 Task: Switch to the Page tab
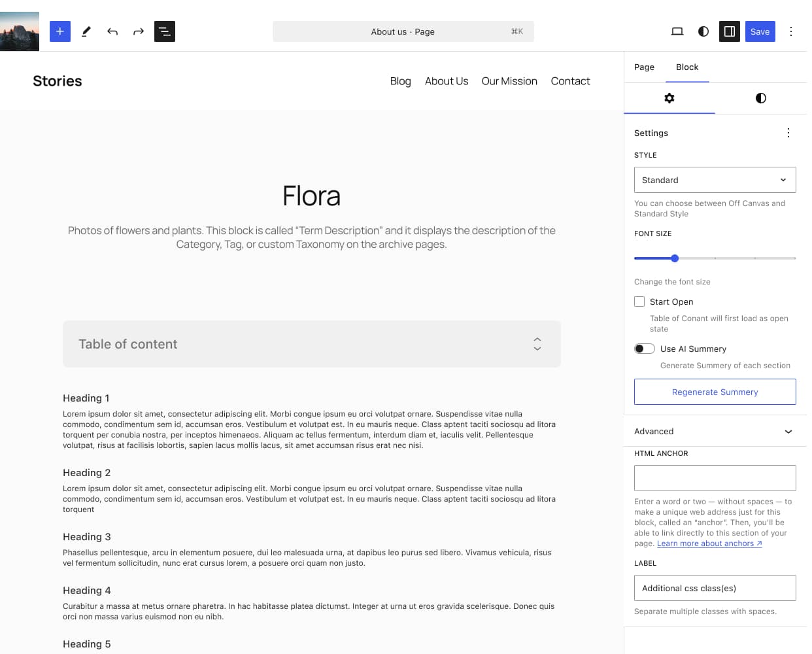(x=644, y=67)
